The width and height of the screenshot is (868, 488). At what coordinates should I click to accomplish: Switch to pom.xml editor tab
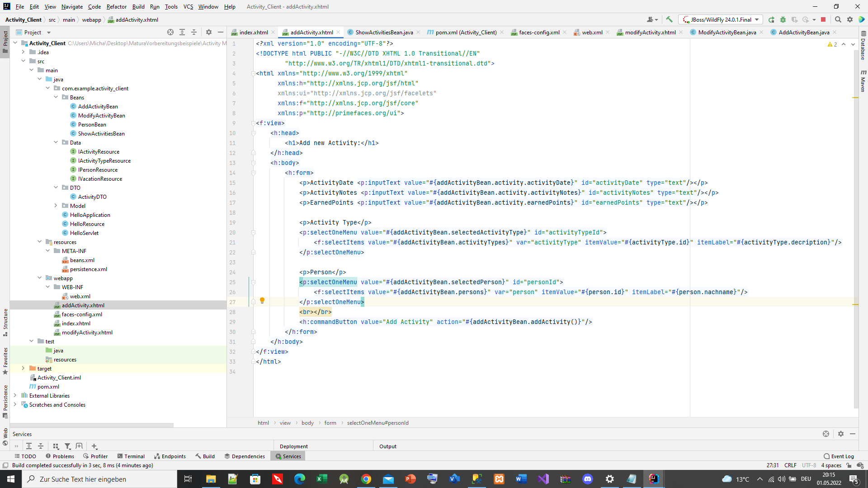(x=465, y=32)
